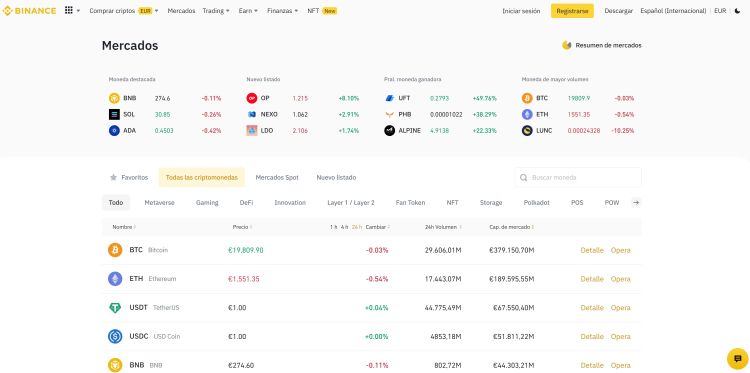Click the BNB coin icon in Moneda destacada

tap(114, 99)
